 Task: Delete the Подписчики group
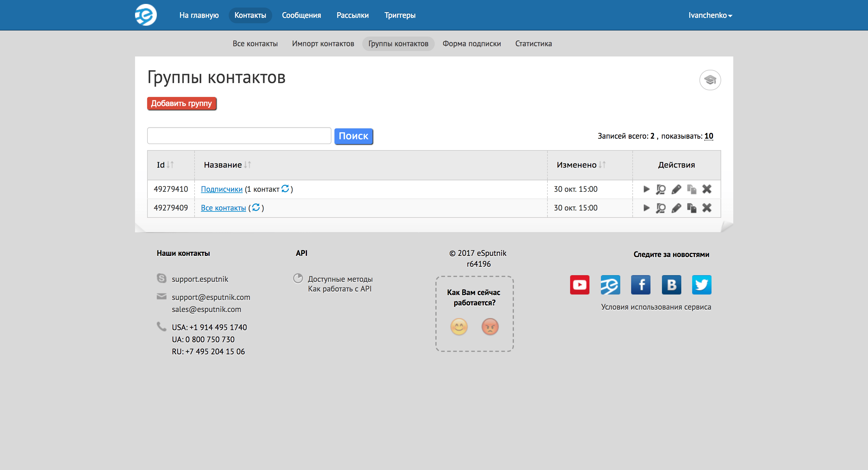(x=707, y=189)
